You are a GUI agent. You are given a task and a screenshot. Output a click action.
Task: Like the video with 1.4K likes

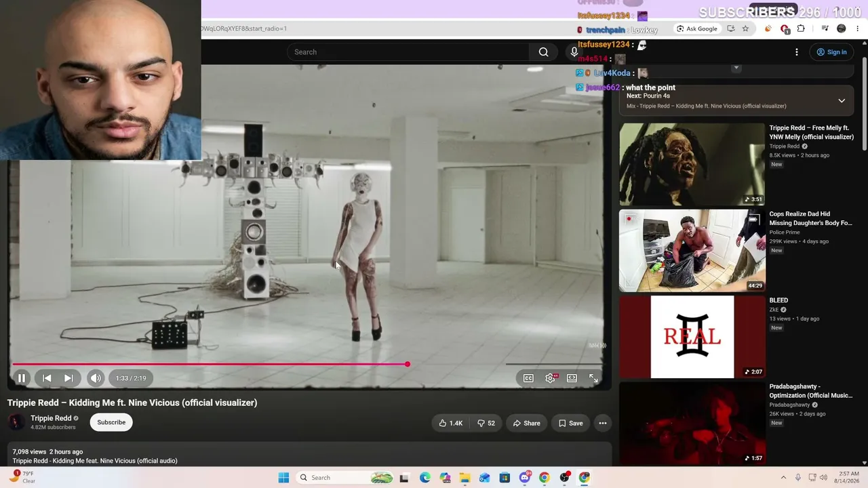pos(451,423)
